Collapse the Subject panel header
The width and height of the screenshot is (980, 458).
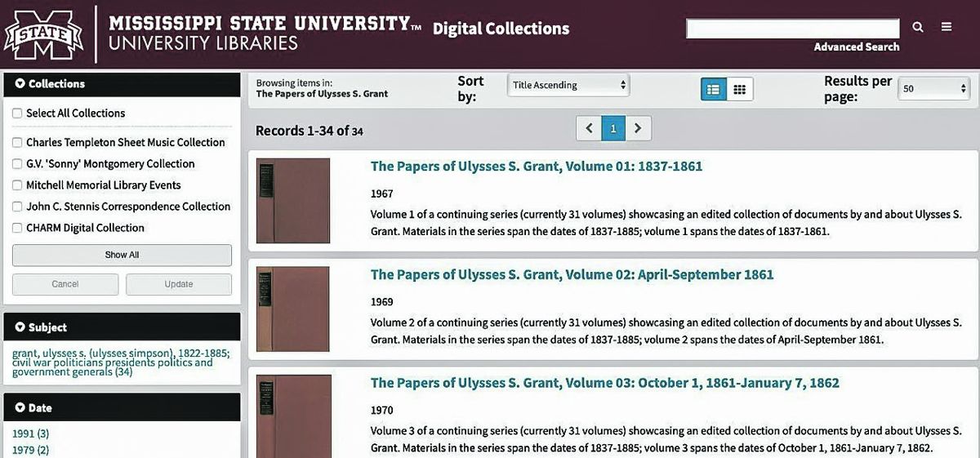point(122,327)
